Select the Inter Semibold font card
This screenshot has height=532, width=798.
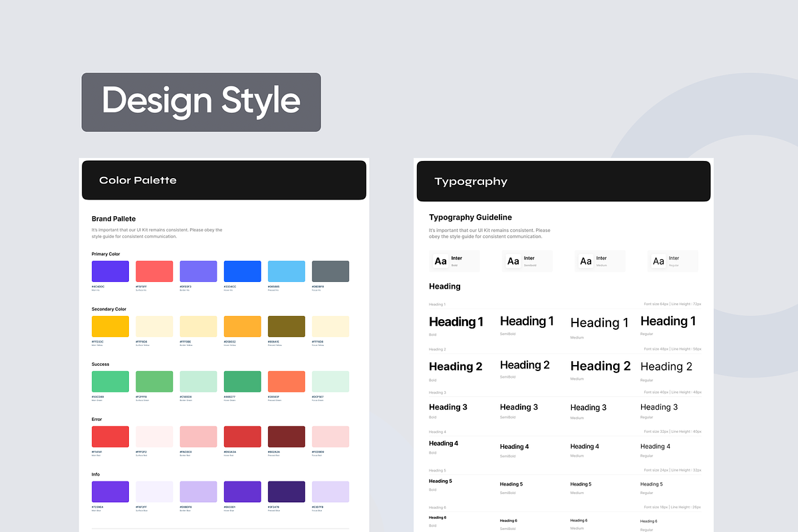(527, 261)
